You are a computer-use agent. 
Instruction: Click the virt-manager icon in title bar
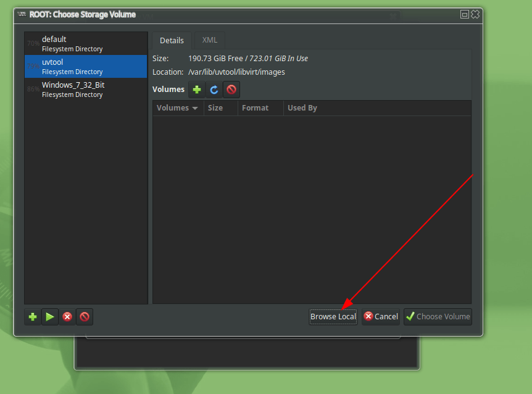(22, 14)
